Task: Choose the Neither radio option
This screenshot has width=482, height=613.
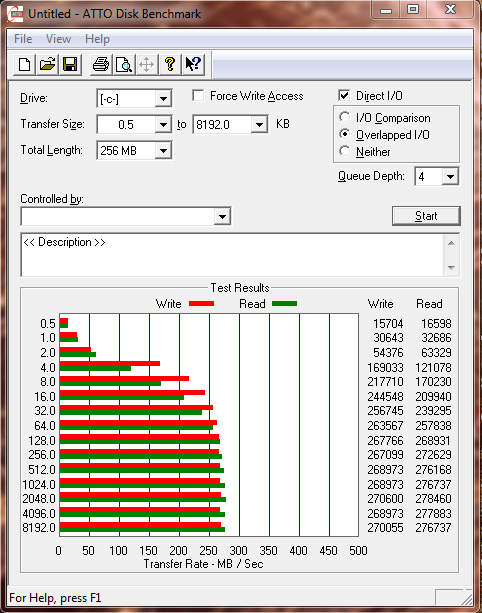Action: (344, 151)
